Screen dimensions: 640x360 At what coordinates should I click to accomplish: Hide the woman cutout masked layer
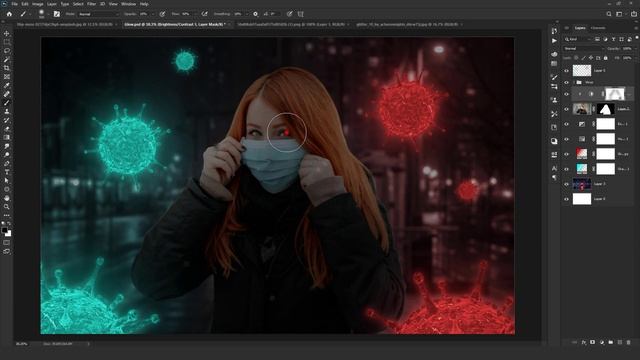[566, 109]
